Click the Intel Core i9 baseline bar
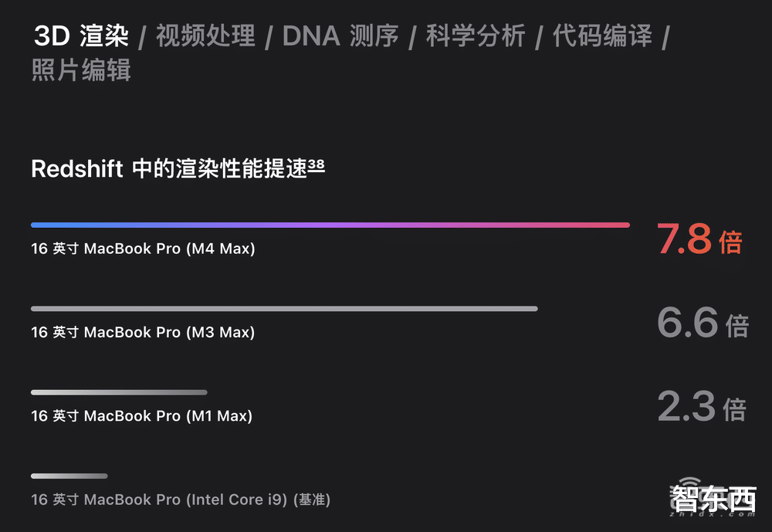The height and width of the screenshot is (532, 772). (69, 476)
